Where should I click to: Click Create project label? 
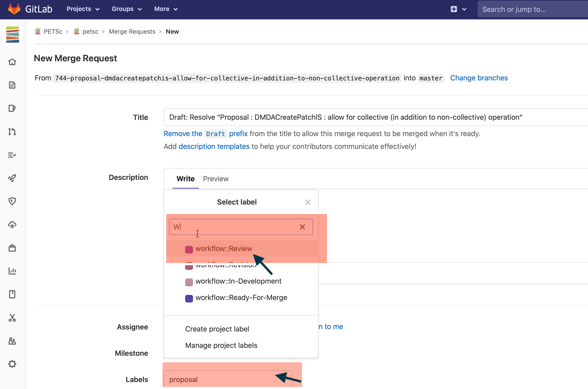click(217, 329)
